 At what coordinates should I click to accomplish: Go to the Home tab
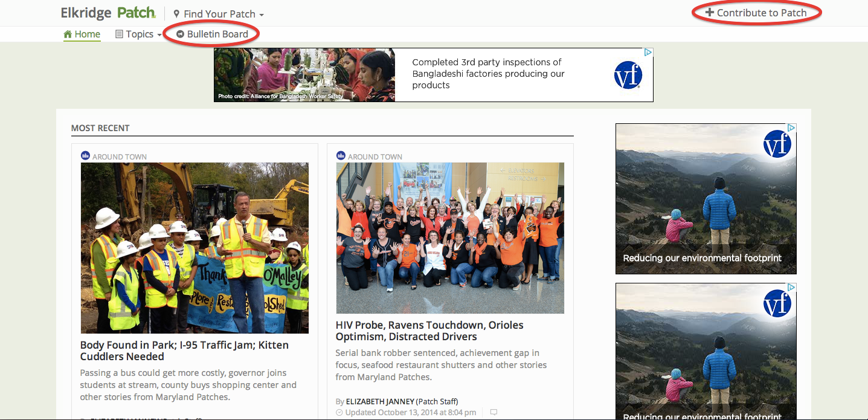pyautogui.click(x=82, y=34)
